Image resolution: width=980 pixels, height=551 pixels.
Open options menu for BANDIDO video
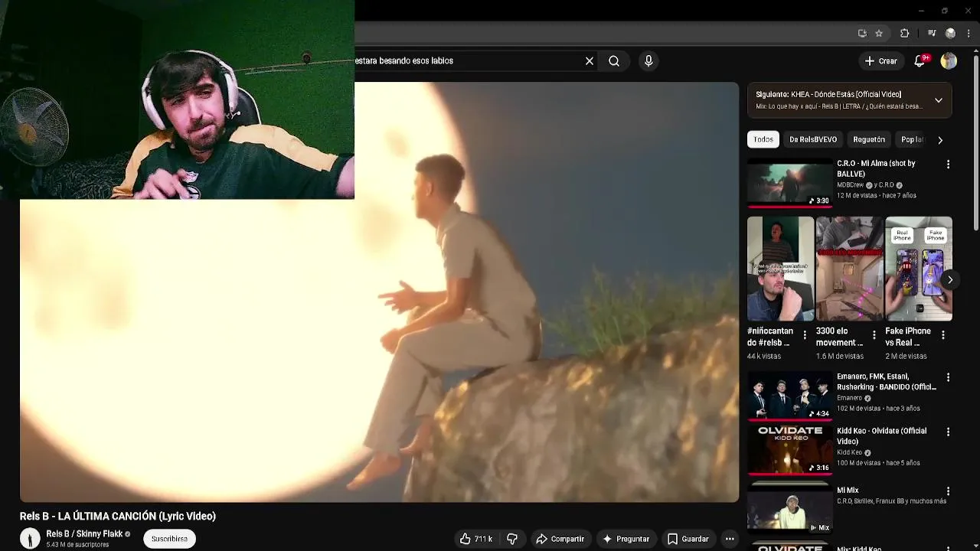pos(948,377)
